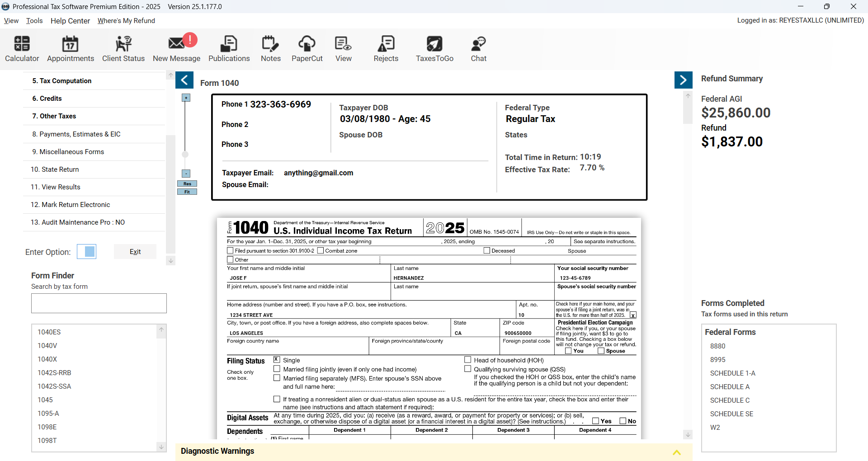Click the View document toolbar icon

[344, 49]
